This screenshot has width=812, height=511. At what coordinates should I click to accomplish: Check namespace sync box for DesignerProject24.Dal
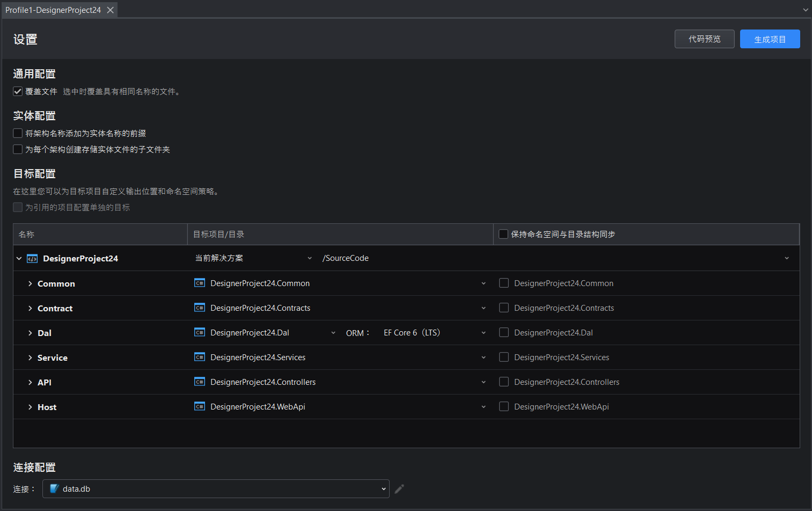pyautogui.click(x=504, y=332)
